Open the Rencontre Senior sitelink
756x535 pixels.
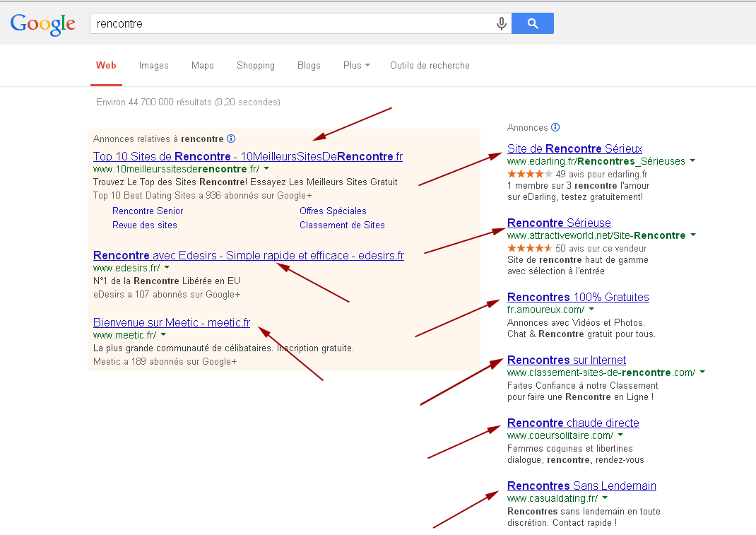148,211
